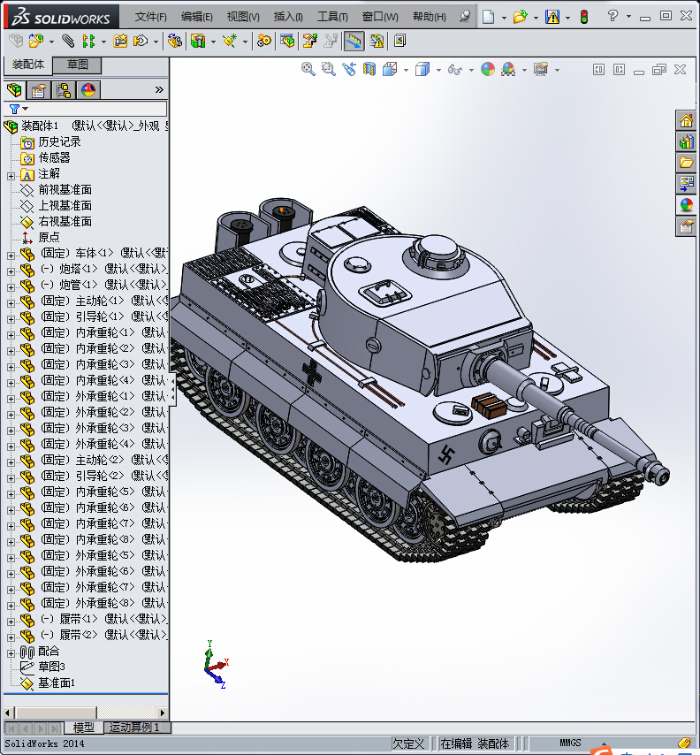
Task: Switch to ConfigurationManager tab
Action: (x=64, y=90)
